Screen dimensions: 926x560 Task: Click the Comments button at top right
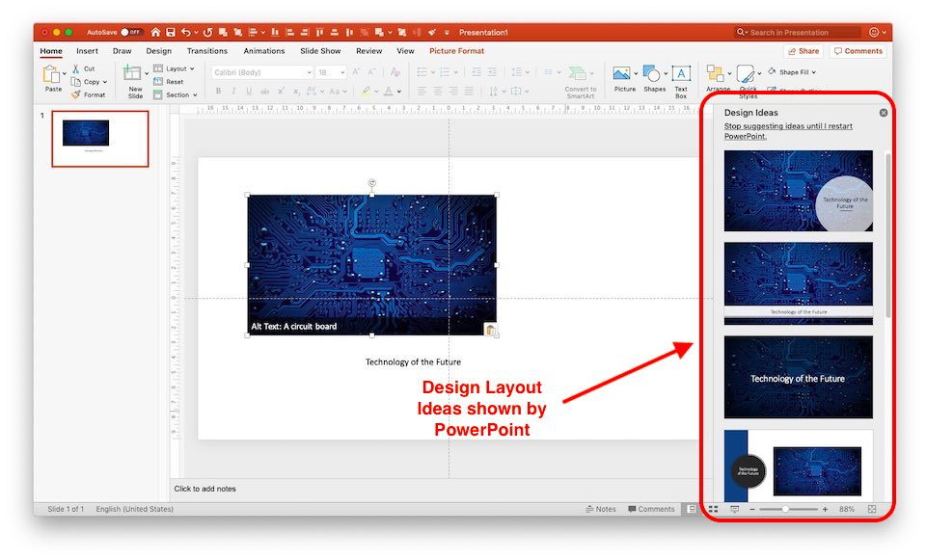(x=858, y=51)
